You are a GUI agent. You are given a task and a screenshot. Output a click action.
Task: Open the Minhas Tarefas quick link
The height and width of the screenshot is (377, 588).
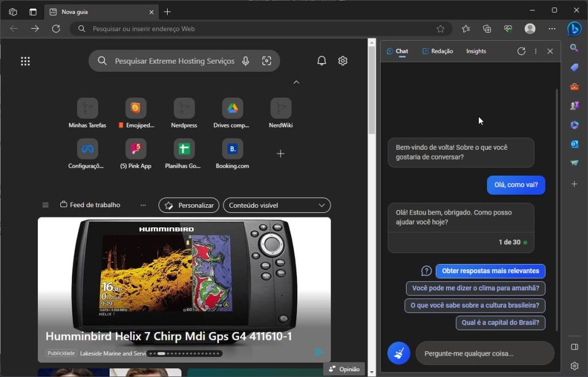coord(87,113)
